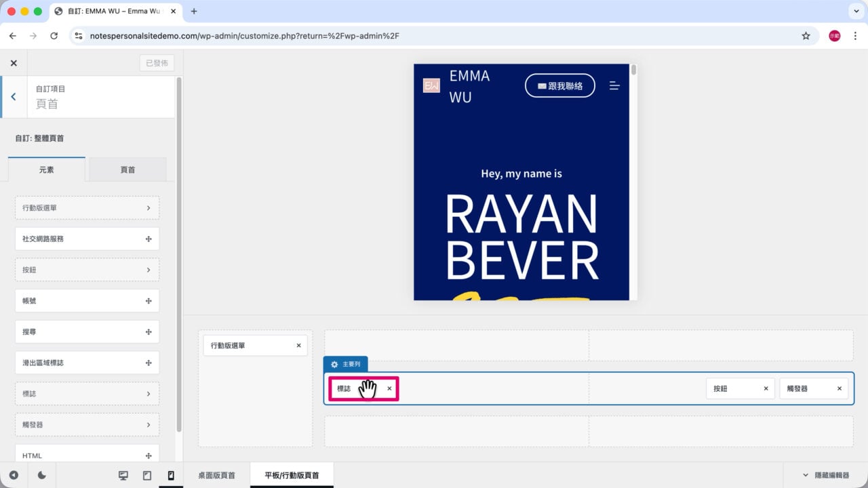Bookmark this page with star icon
Viewport: 868px width, 488px height.
pyautogui.click(x=806, y=36)
